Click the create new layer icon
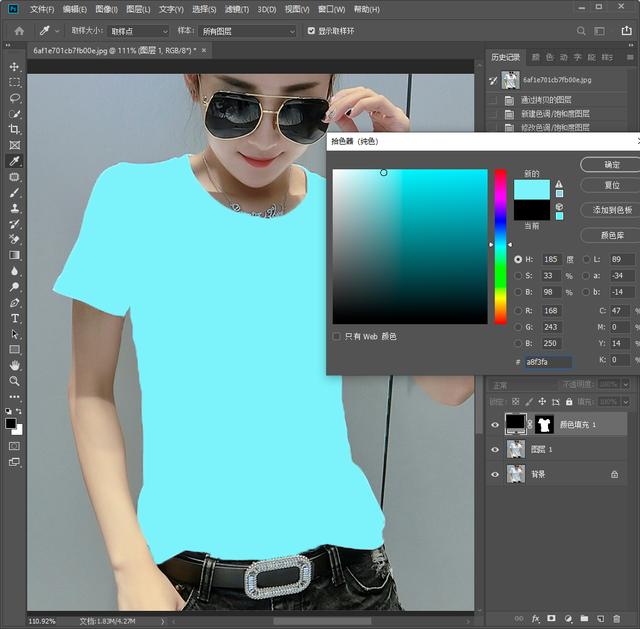Viewport: 640px width, 629px height. pyautogui.click(x=600, y=619)
